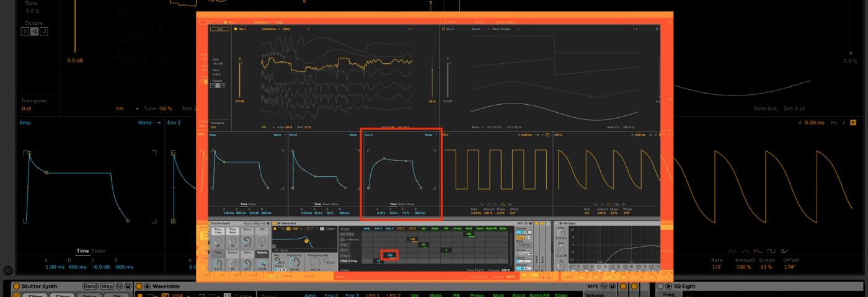Click Osc 2 next wavetable arrow
The height and width of the screenshot is (297, 868).
point(637,29)
